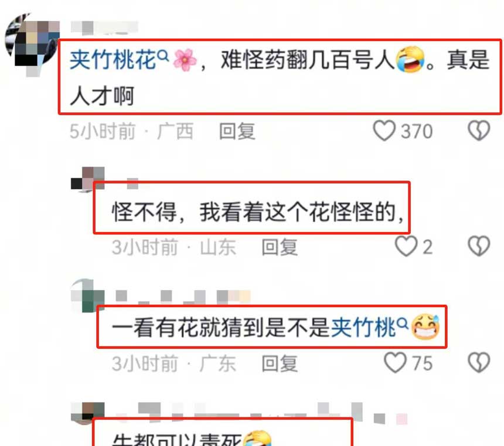Open the first commenter's blurred username

tap(104, 28)
